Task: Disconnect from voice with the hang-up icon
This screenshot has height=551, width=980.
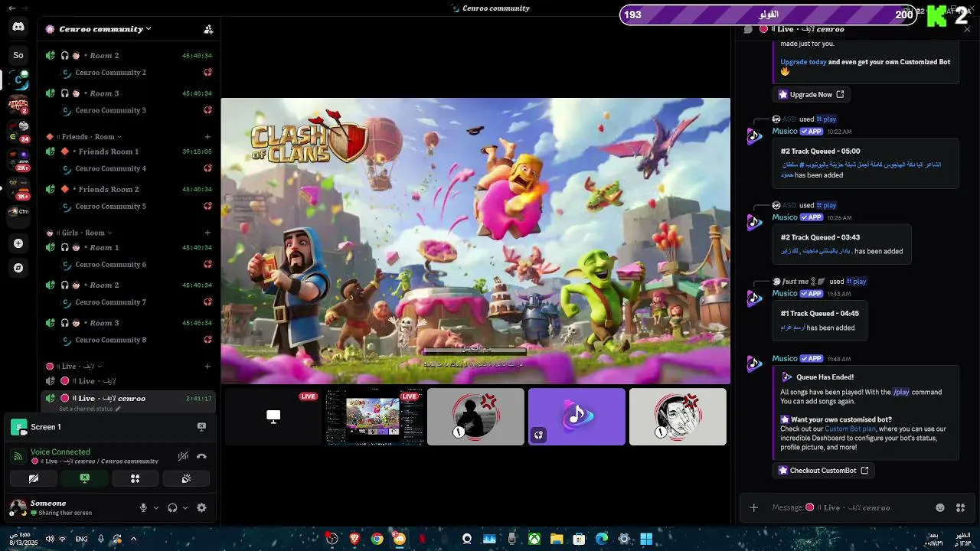Action: [x=201, y=456]
